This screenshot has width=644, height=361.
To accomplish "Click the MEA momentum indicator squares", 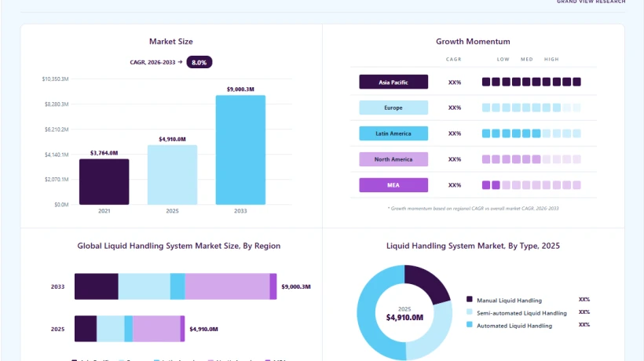I will 532,185.
